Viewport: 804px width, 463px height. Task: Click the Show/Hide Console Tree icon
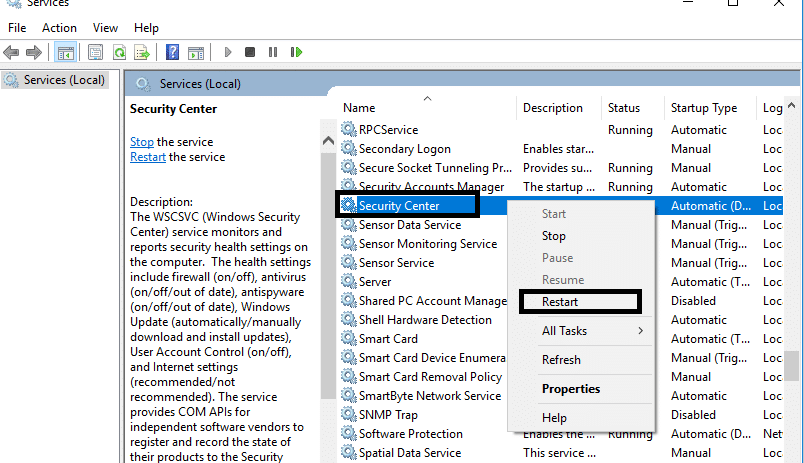coord(66,52)
